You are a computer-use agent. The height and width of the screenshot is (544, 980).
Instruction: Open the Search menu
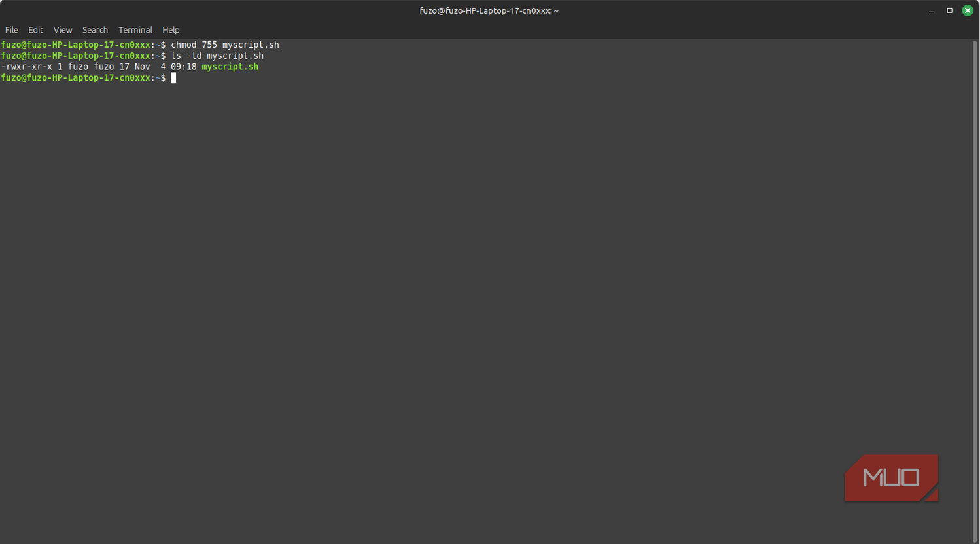[x=95, y=30]
